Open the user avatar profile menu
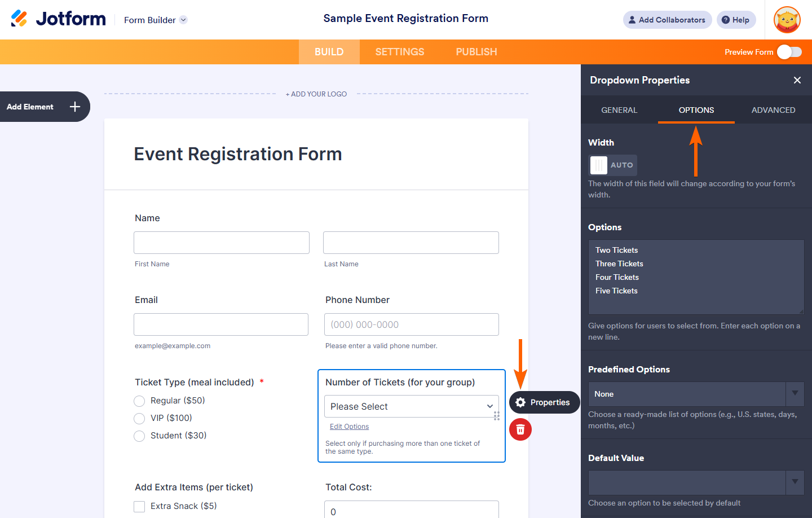This screenshot has height=518, width=812. click(787, 20)
